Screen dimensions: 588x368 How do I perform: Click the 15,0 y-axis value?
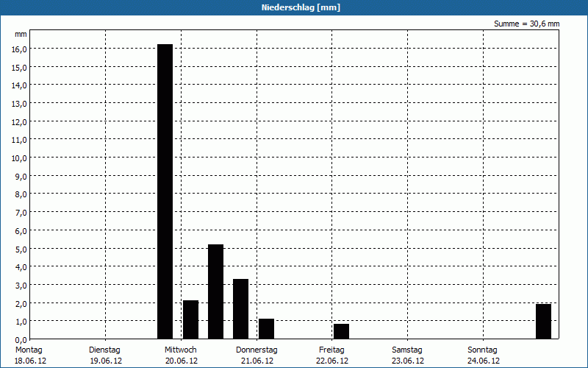click(20, 68)
